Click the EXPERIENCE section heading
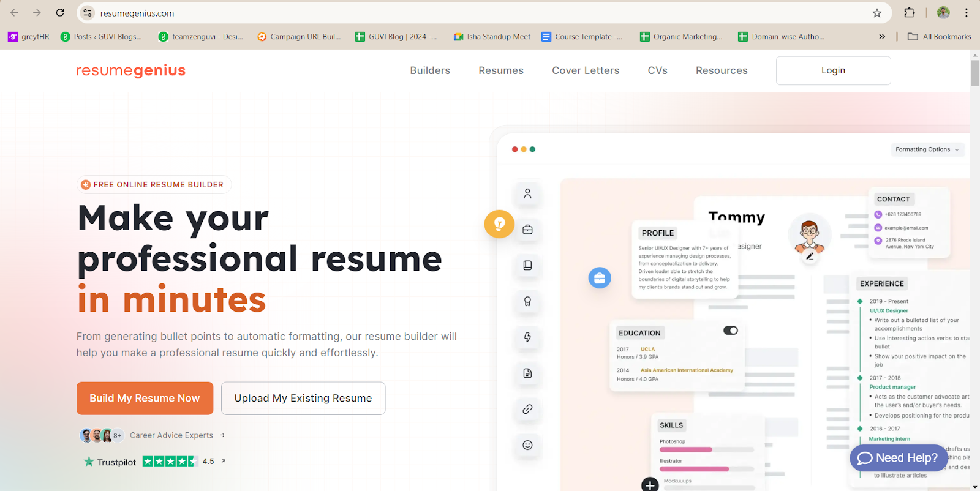The height and width of the screenshot is (491, 980). (x=882, y=283)
